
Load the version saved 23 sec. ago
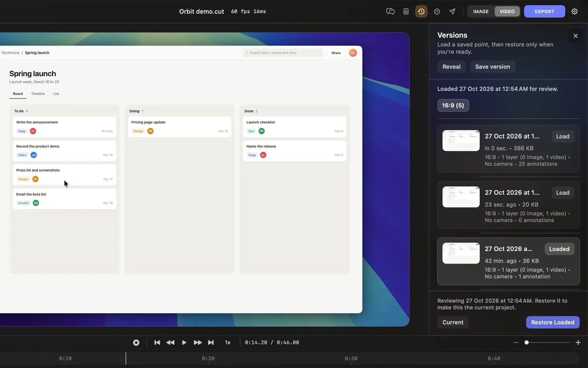point(563,193)
